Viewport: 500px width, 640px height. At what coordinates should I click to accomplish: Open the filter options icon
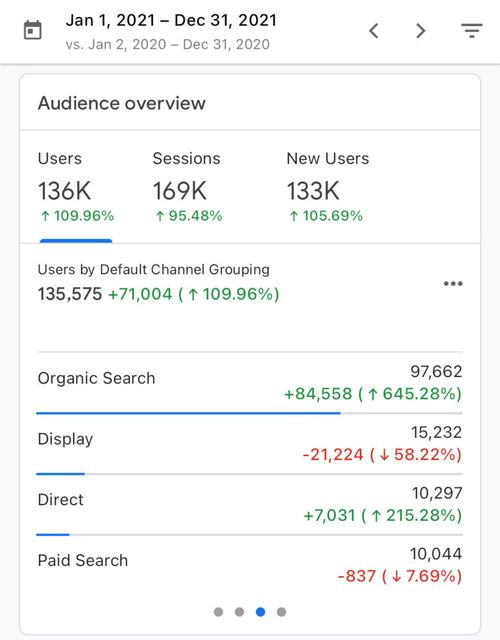(472, 31)
